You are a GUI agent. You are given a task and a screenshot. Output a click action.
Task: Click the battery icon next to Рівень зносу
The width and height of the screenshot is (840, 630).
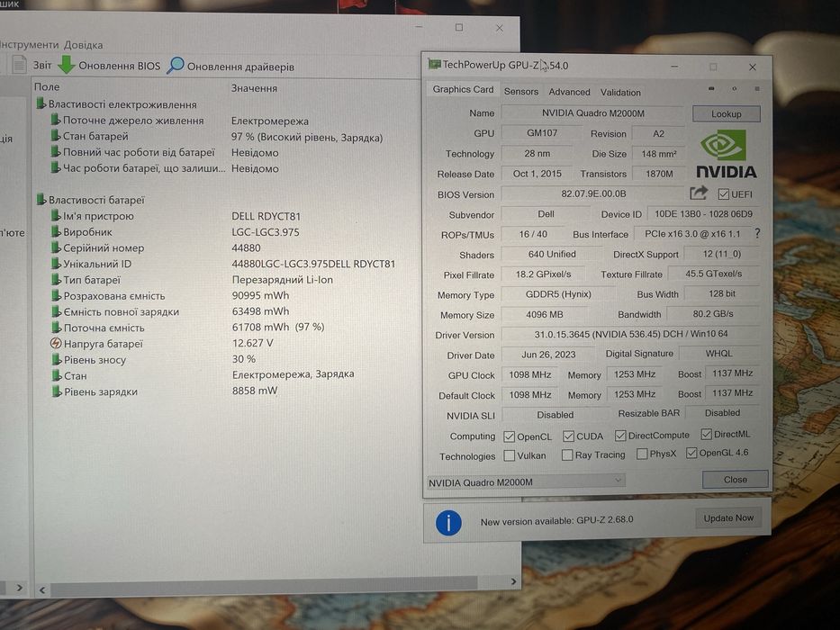point(56,359)
